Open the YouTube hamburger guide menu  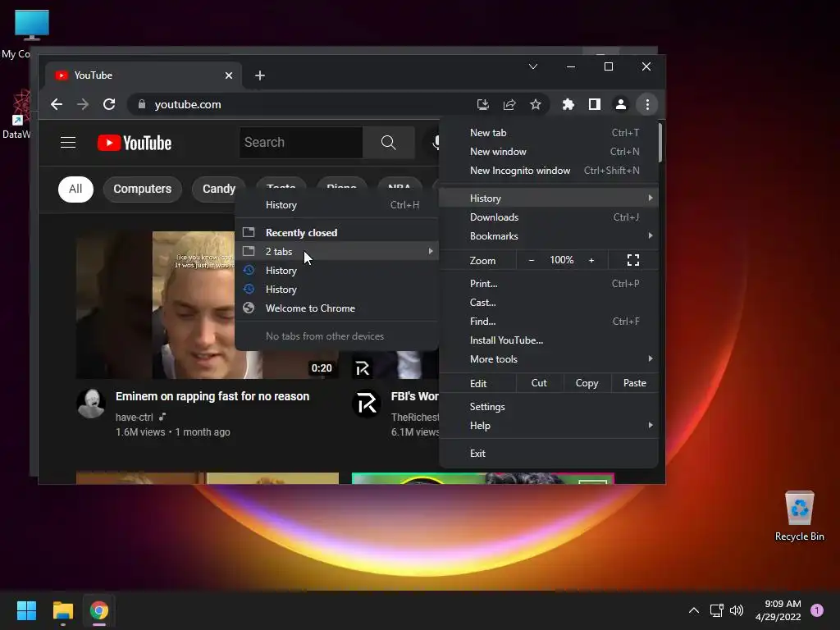(x=68, y=143)
